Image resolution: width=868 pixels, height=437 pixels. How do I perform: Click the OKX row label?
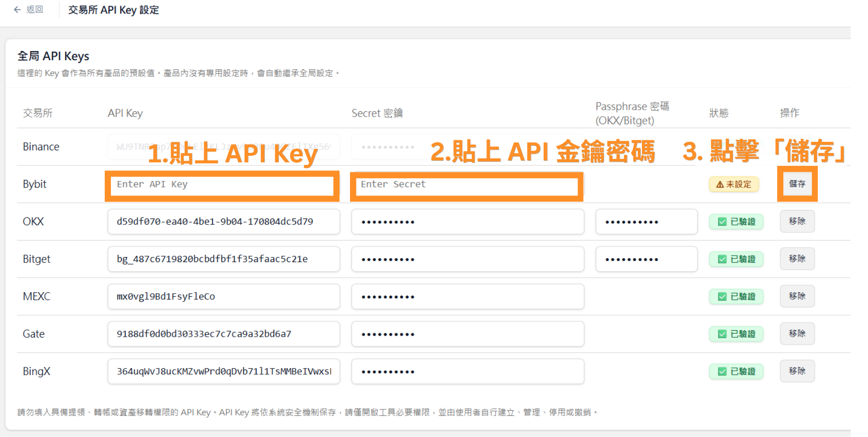[x=33, y=222]
